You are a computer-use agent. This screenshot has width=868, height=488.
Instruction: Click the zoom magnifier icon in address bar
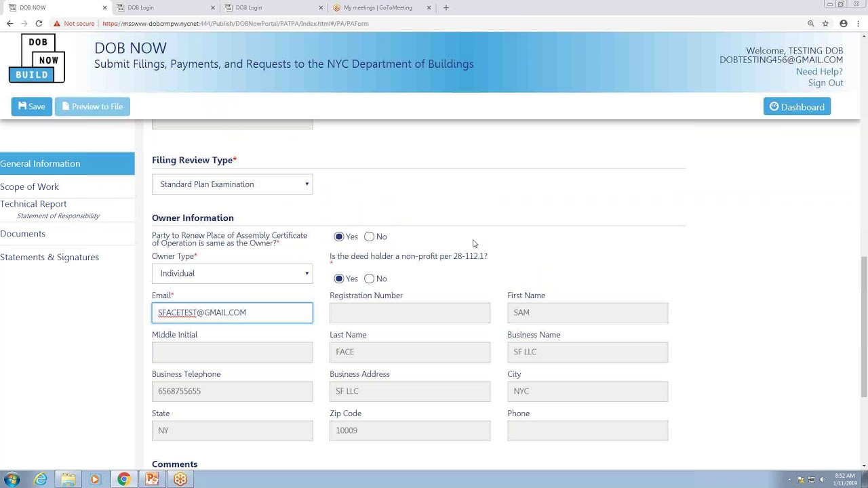pos(810,24)
